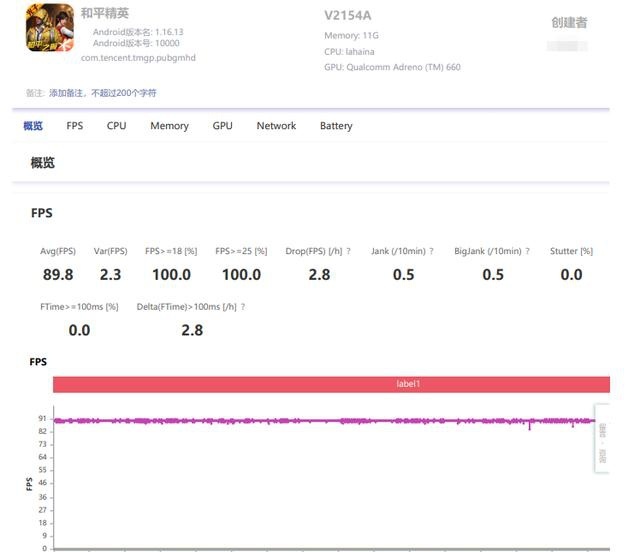Click the 和平精英 app title

point(104,13)
